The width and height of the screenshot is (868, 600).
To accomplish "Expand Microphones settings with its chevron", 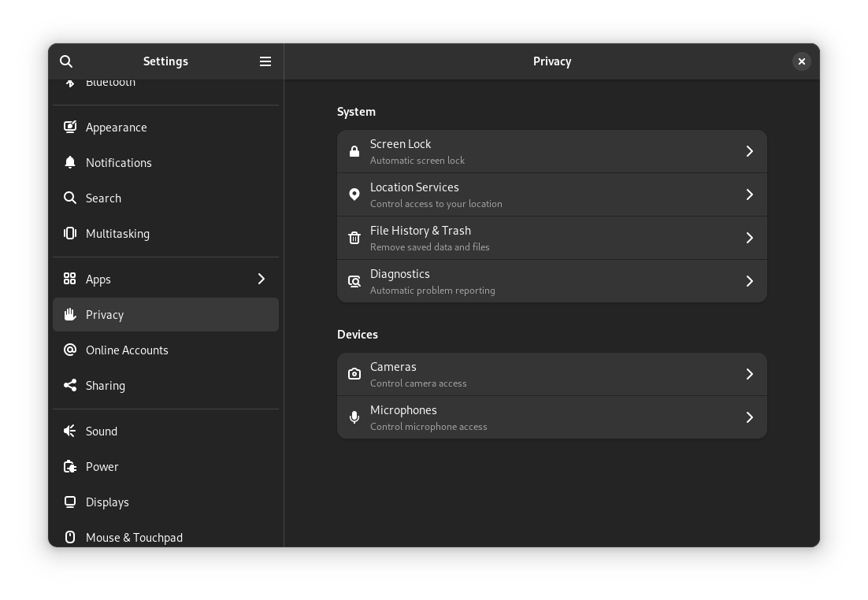I will 749,417.
